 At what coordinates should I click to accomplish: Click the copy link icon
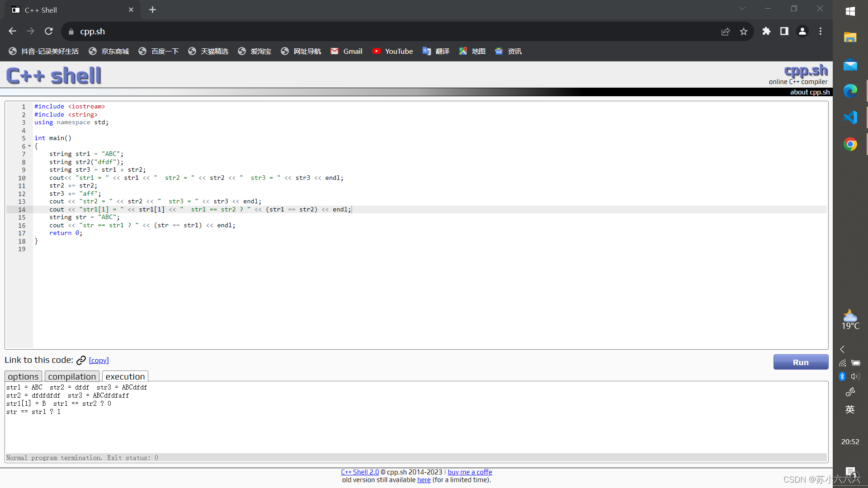(81, 360)
